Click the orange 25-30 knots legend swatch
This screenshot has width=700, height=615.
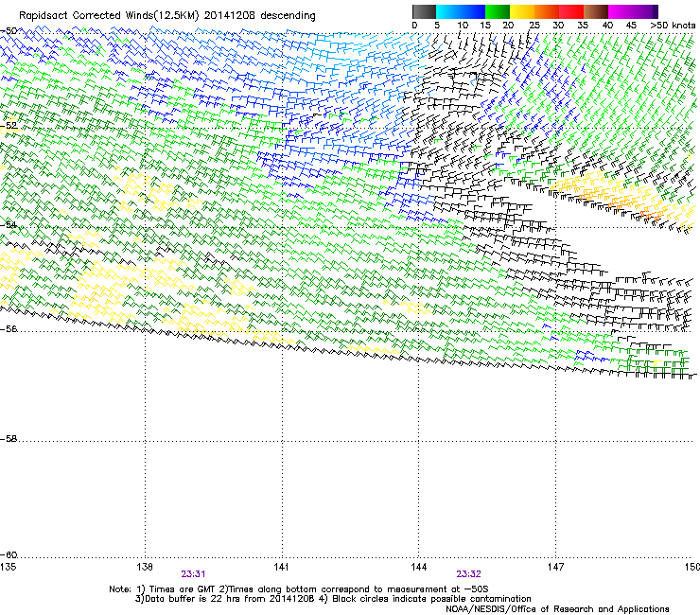coord(547,11)
